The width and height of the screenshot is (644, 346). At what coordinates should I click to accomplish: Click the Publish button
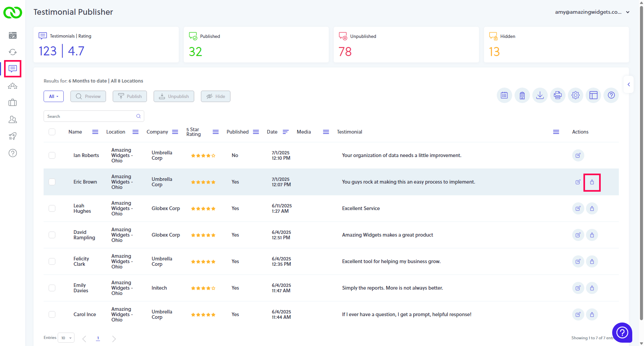(130, 96)
